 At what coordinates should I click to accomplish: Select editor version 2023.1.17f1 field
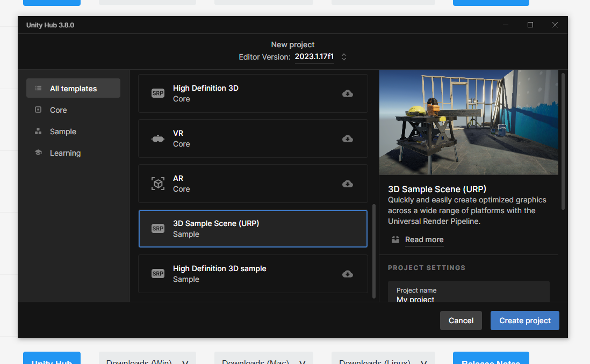314,56
